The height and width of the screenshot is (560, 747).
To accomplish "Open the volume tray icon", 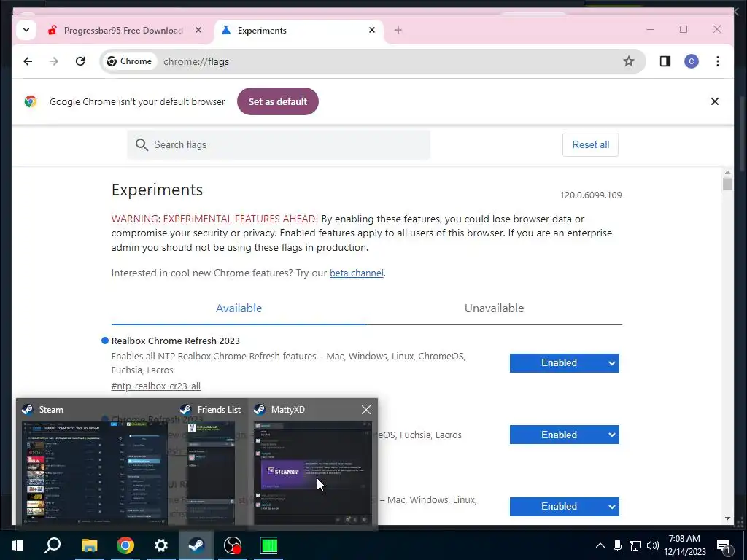I will 653,545.
